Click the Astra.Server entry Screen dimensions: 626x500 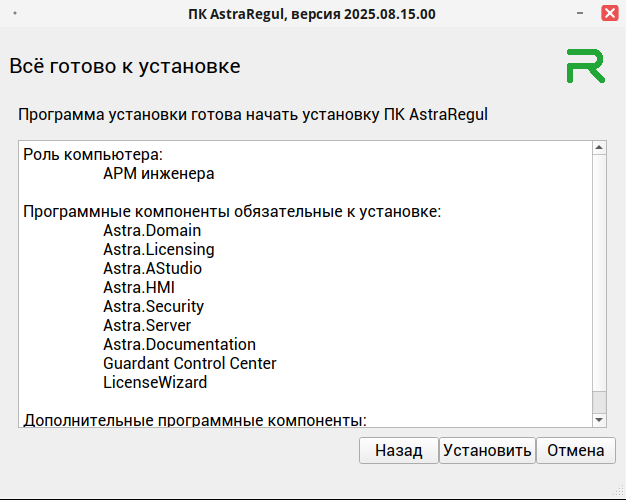point(147,326)
